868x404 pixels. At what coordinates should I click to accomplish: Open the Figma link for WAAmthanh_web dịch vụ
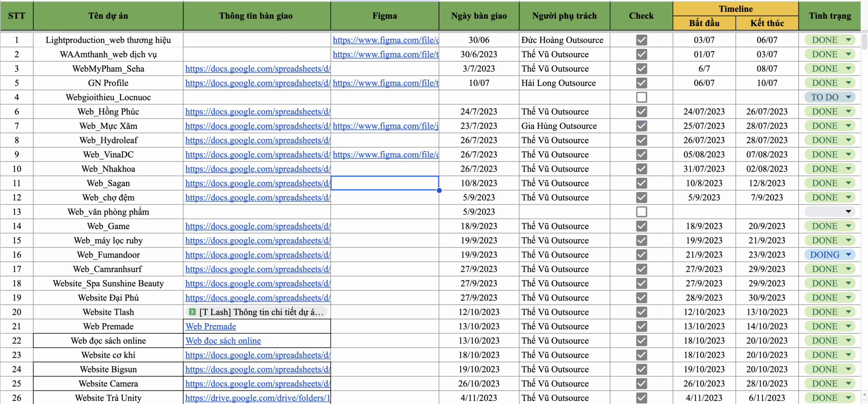[385, 54]
